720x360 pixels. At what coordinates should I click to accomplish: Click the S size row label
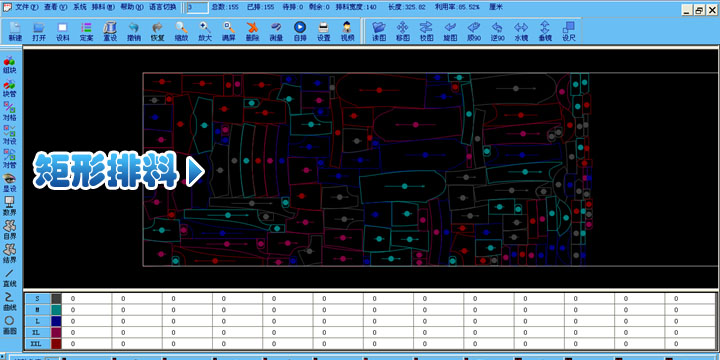click(x=37, y=298)
